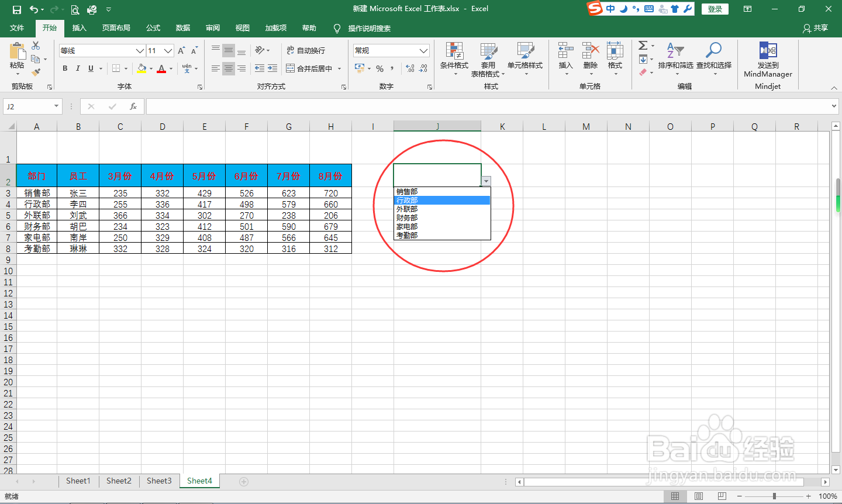
Task: Click the AutoSum sigma icon
Action: tap(643, 46)
